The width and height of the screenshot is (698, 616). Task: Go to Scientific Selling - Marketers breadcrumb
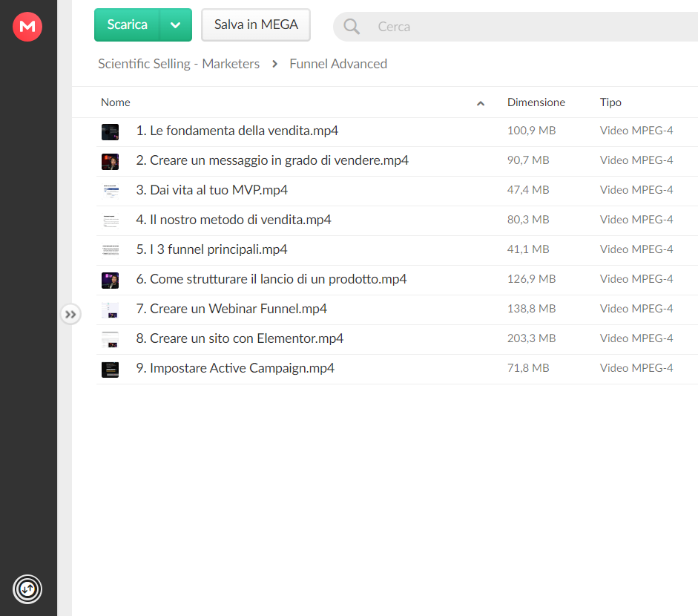click(x=179, y=64)
